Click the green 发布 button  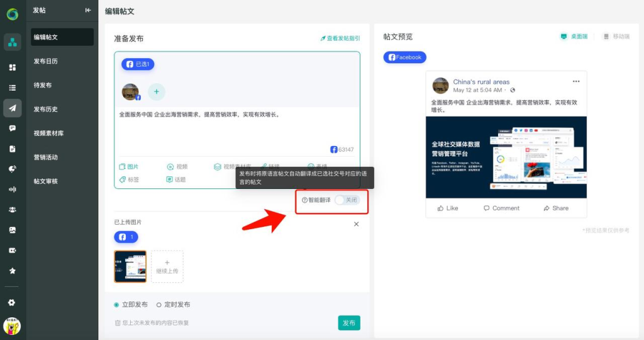point(349,323)
